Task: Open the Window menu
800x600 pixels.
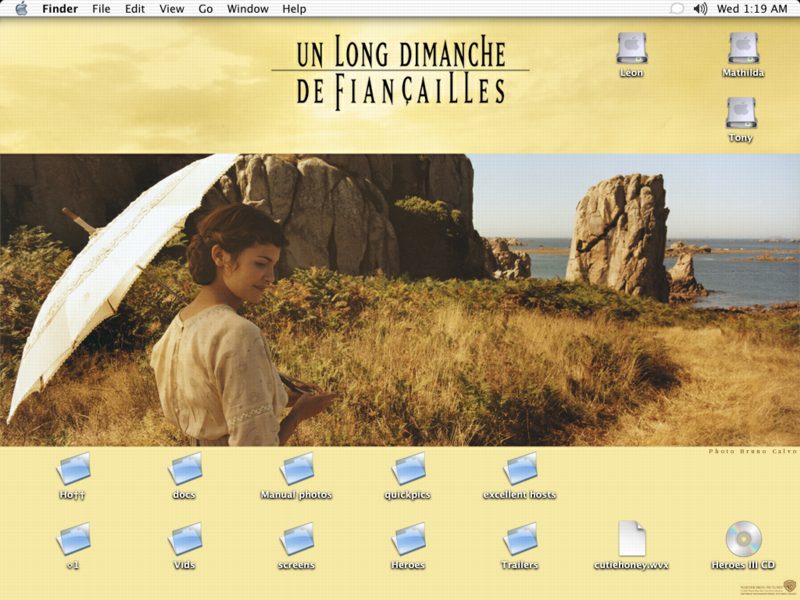Action: (x=247, y=9)
